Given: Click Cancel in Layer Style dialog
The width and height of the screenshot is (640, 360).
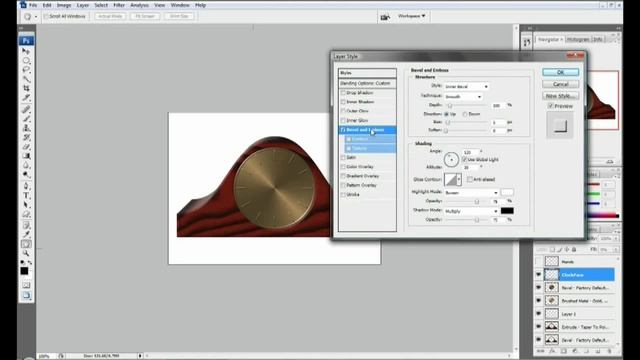Looking at the screenshot, I should (560, 84).
